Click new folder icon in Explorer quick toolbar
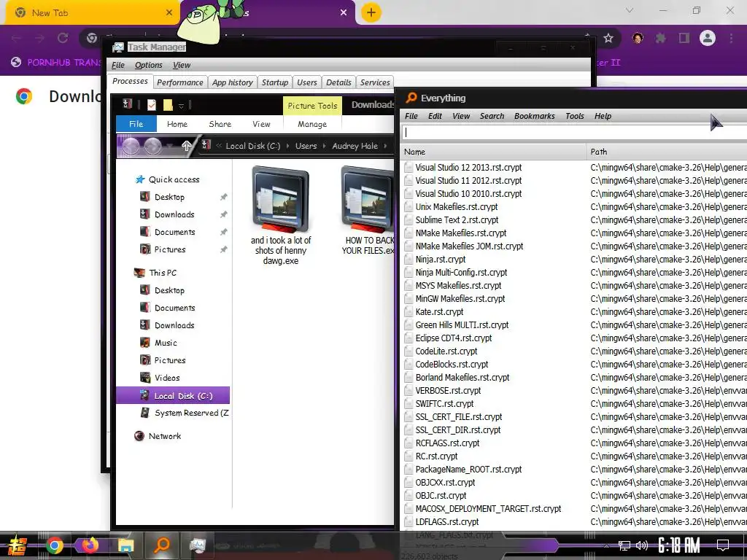 [168, 105]
